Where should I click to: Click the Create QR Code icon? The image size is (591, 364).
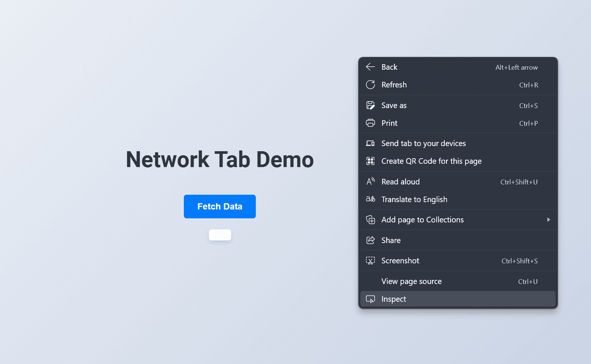click(370, 161)
